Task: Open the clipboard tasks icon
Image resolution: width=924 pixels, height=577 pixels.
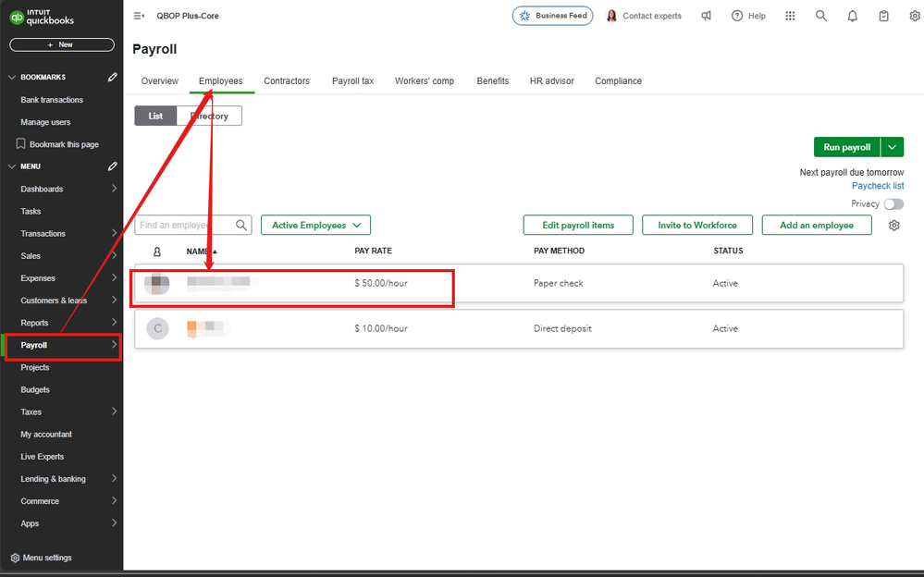Action: [x=883, y=17]
